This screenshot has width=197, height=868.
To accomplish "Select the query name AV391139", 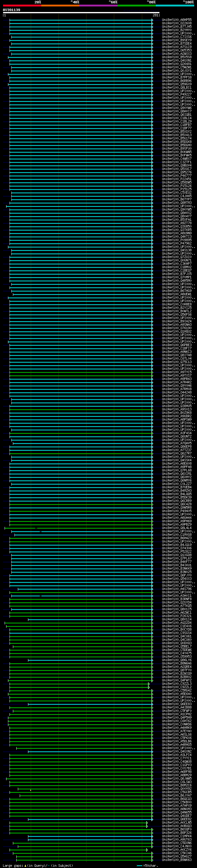I will (11, 10).
